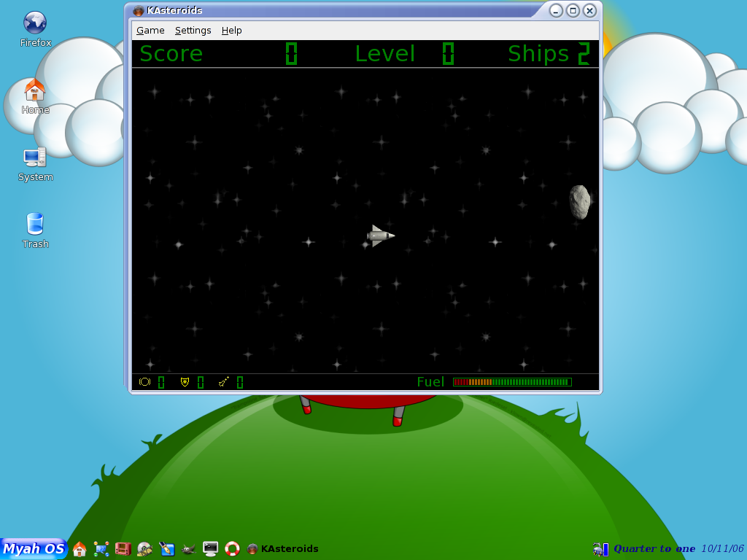Close the KAsteroids window
Image resolution: width=747 pixels, height=560 pixels.
click(589, 10)
